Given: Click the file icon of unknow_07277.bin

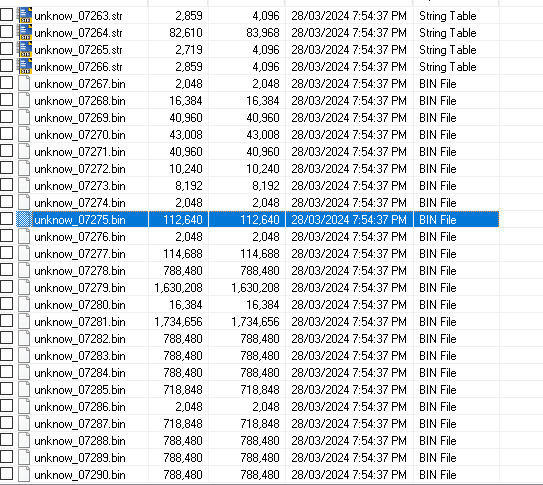Looking at the screenshot, I should [x=24, y=253].
